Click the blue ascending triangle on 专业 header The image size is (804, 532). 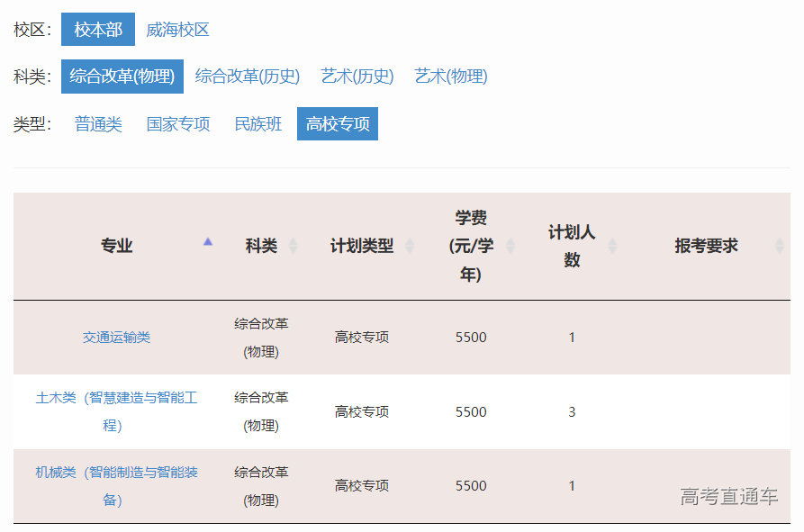[207, 242]
